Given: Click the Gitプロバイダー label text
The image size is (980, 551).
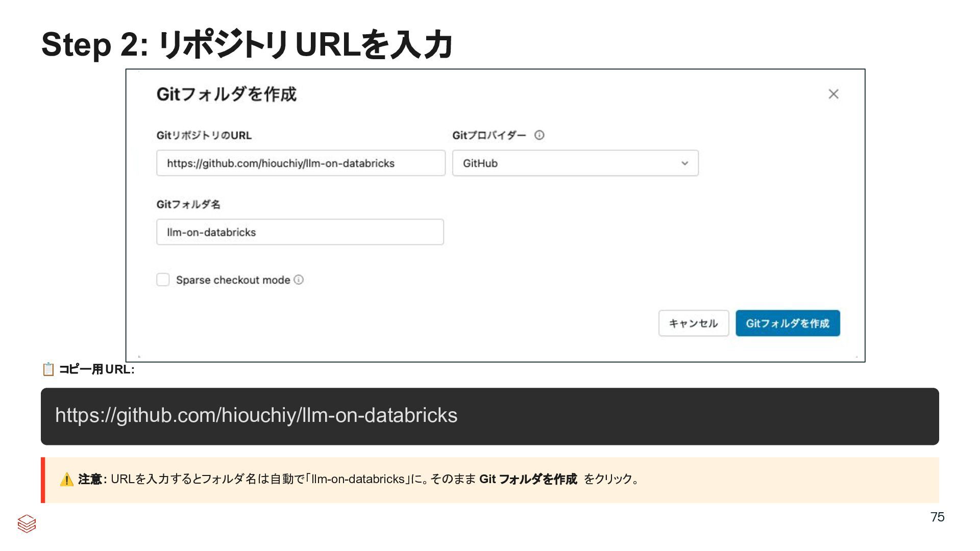Looking at the screenshot, I should tap(488, 135).
